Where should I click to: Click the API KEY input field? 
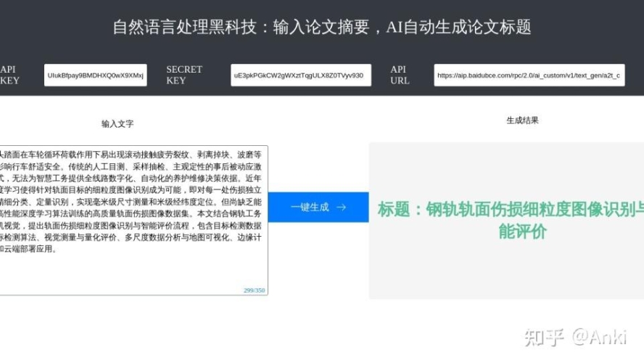(95, 75)
